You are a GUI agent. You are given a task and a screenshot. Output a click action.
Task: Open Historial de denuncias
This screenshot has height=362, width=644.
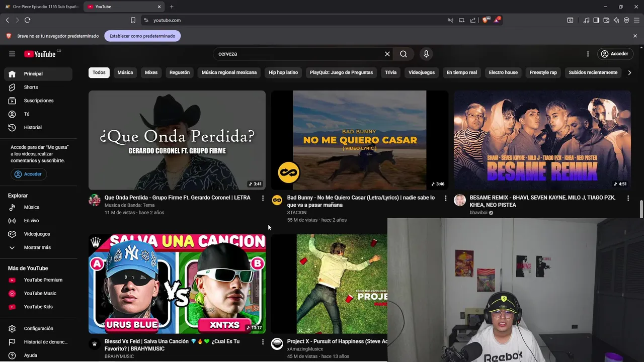click(x=38, y=342)
